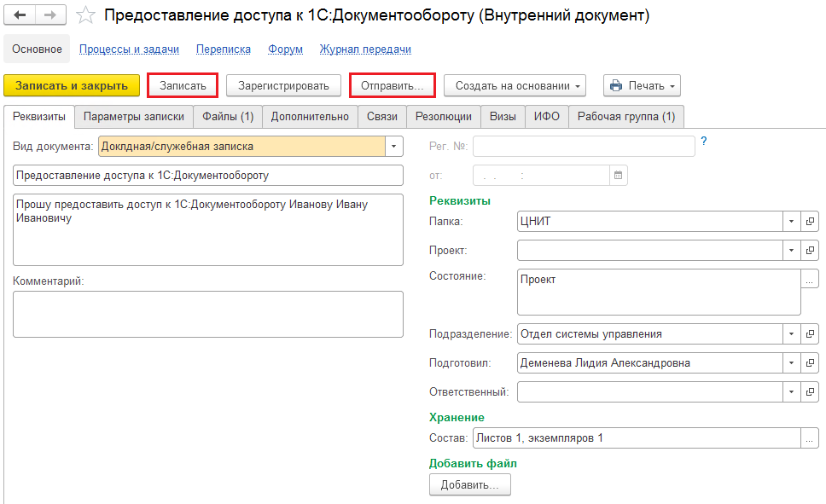Click the Подразделение field text
The width and height of the screenshot is (826, 504).
click(650, 334)
